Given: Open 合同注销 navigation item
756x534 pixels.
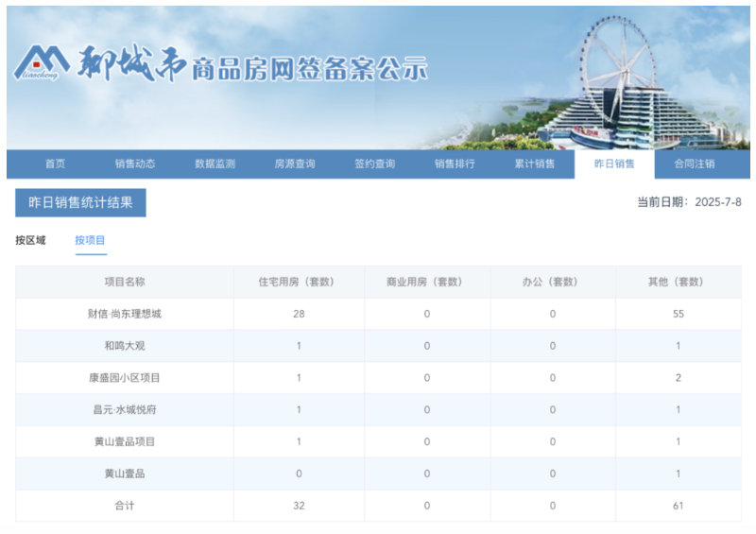Looking at the screenshot, I should coord(695,164).
